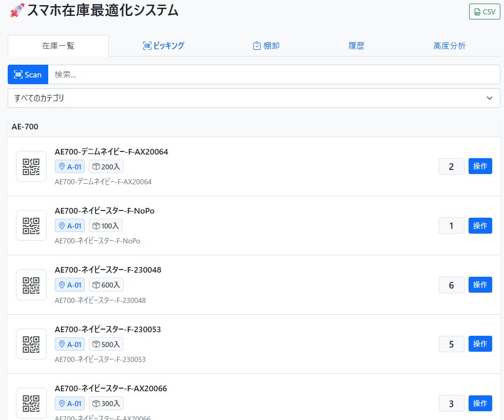
Task: Open QR code for AE700-ネイビースター-F-NoPo
Action: click(x=31, y=225)
